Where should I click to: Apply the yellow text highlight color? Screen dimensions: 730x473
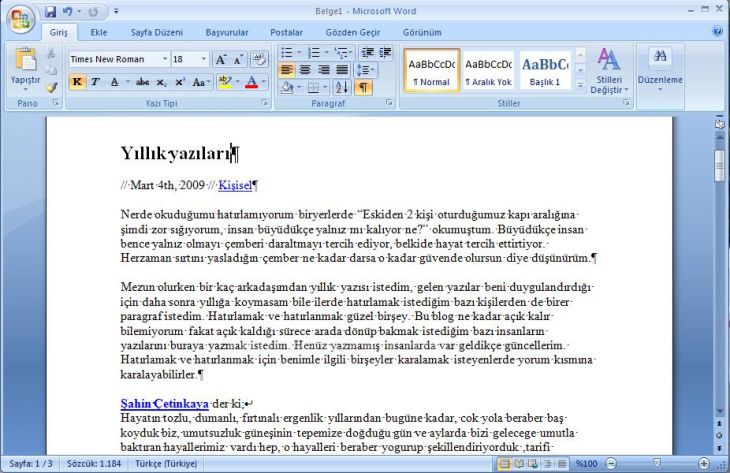coord(225,82)
